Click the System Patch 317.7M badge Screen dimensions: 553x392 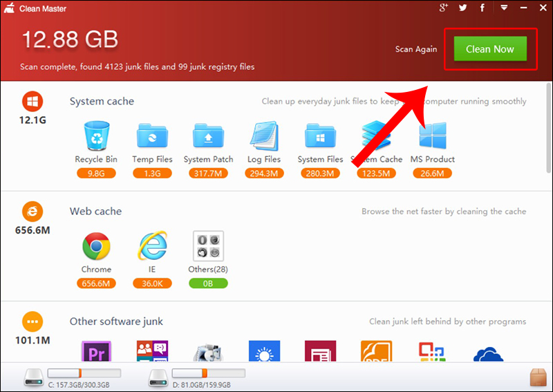[208, 174]
